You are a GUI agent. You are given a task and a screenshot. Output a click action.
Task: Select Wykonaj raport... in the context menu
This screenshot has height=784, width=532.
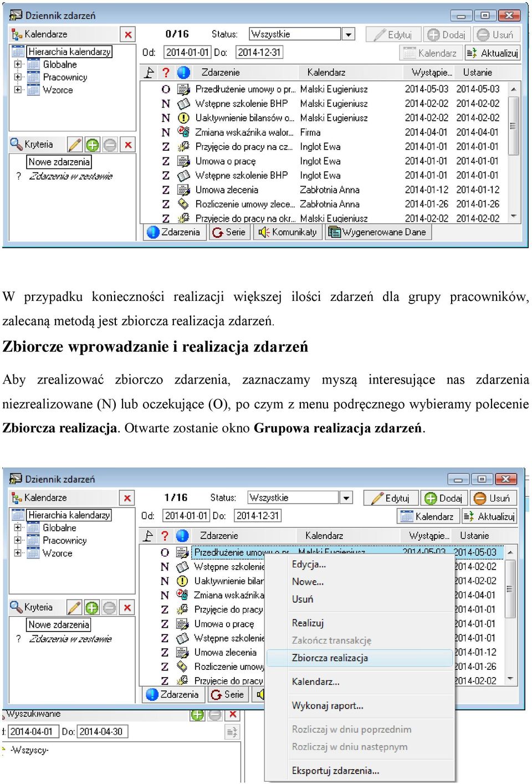(x=360, y=706)
